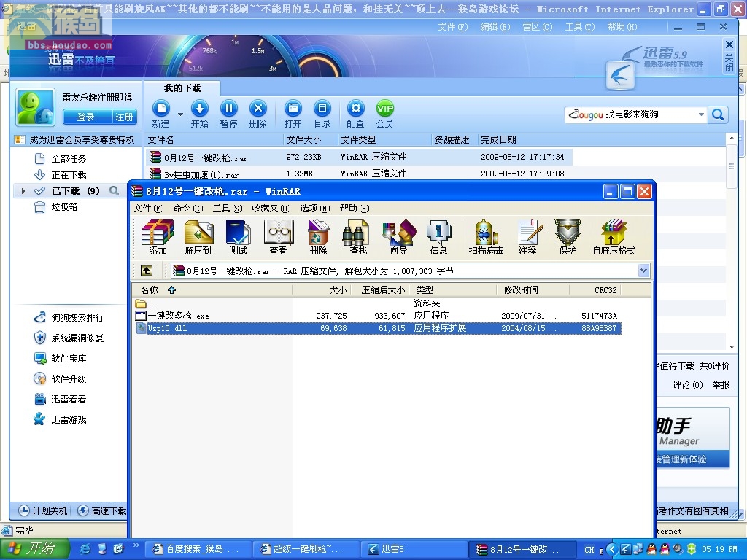Click the Xunlei 注册 register button
The width and height of the screenshot is (747, 560).
pyautogui.click(x=124, y=117)
